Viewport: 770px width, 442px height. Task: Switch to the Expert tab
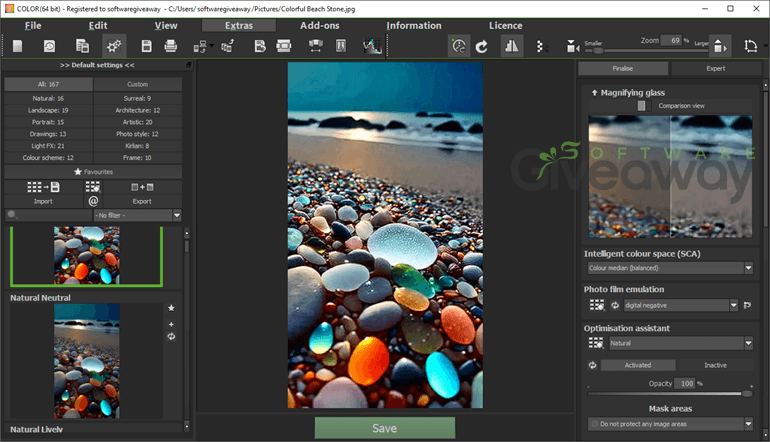pos(716,69)
